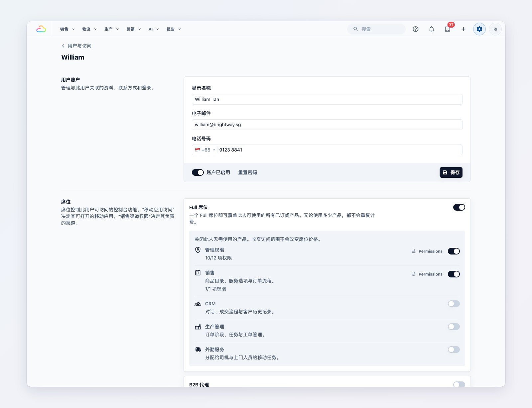Disable the 管理权限 switch

(x=454, y=251)
